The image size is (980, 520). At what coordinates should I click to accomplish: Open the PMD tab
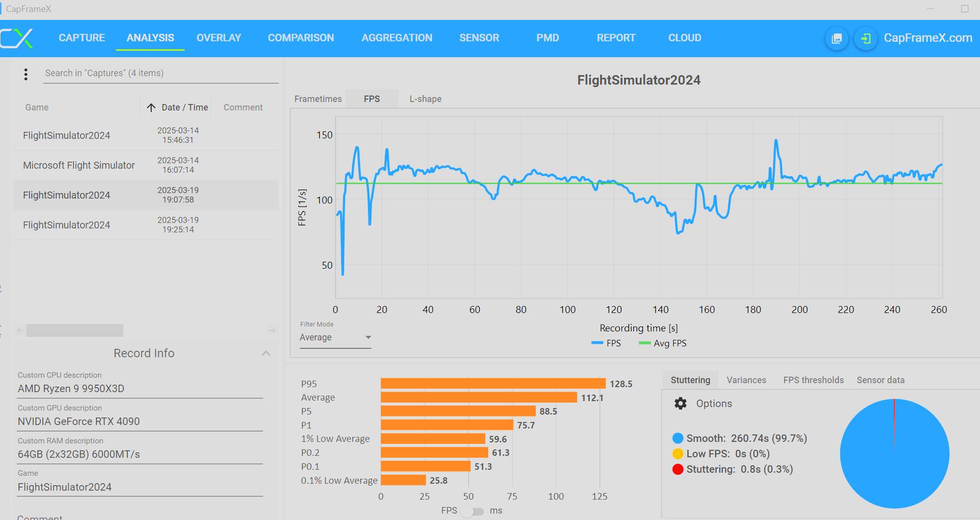pos(547,38)
